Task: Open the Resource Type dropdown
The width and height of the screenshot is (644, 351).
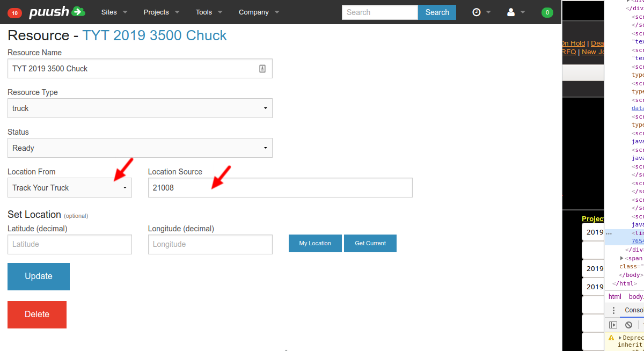Action: tap(140, 108)
